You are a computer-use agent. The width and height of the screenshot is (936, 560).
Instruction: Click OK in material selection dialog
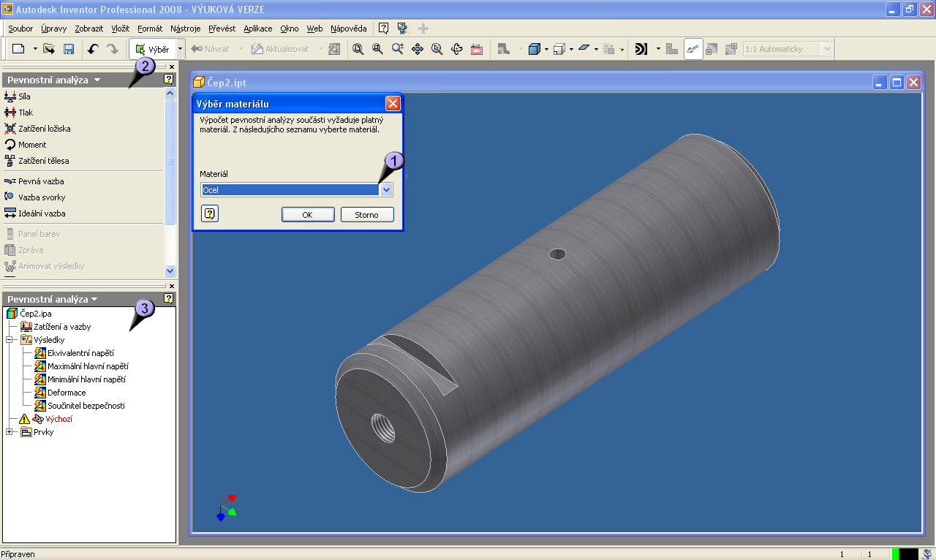pyautogui.click(x=308, y=215)
